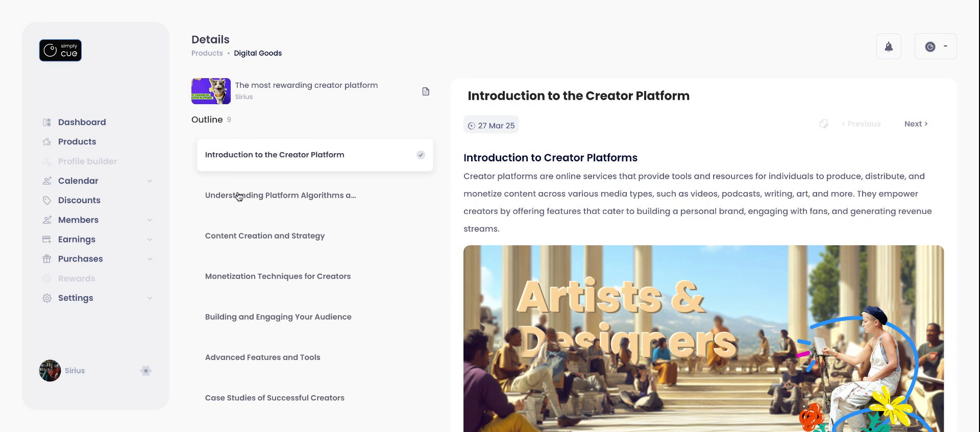Open the user account menu in header
This screenshot has width=980, height=432.
[935, 46]
